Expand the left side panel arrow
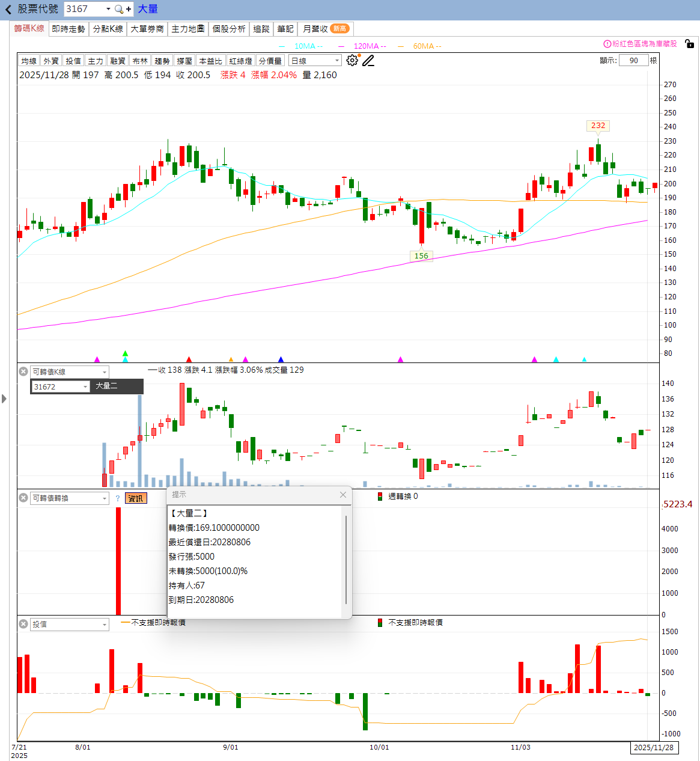Image resolution: width=700 pixels, height=761 pixels. 4,398
